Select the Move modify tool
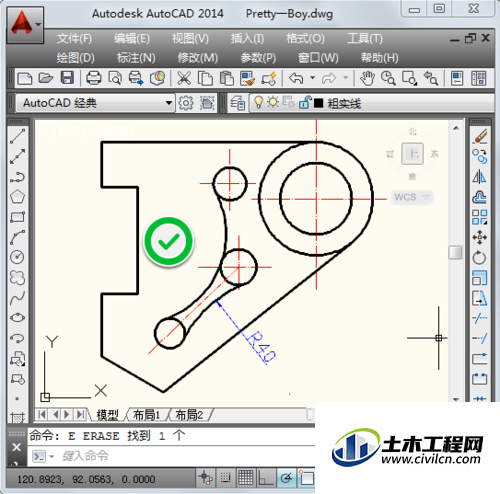 (480, 237)
